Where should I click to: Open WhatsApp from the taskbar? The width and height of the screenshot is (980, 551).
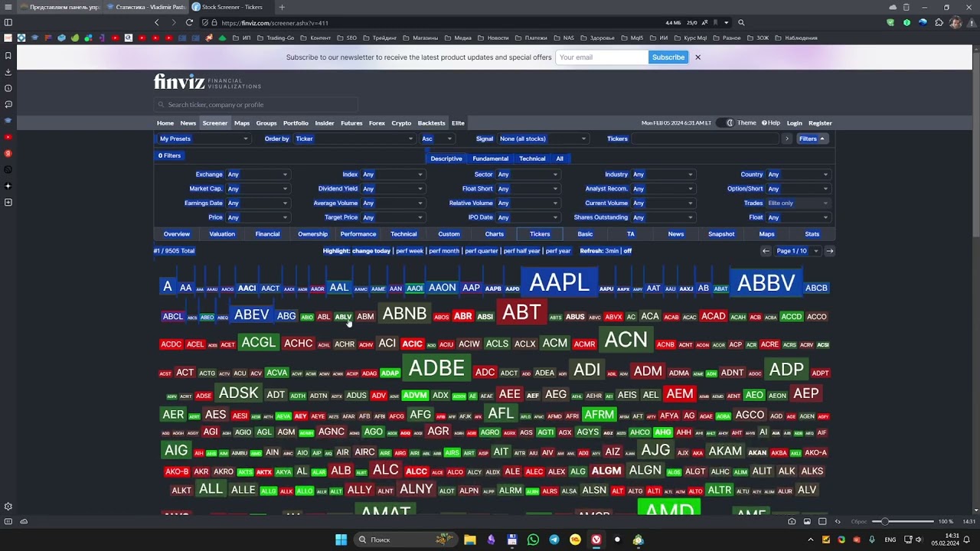533,540
